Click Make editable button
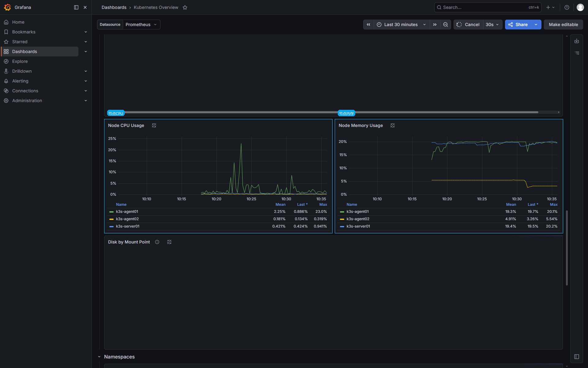 563,25
